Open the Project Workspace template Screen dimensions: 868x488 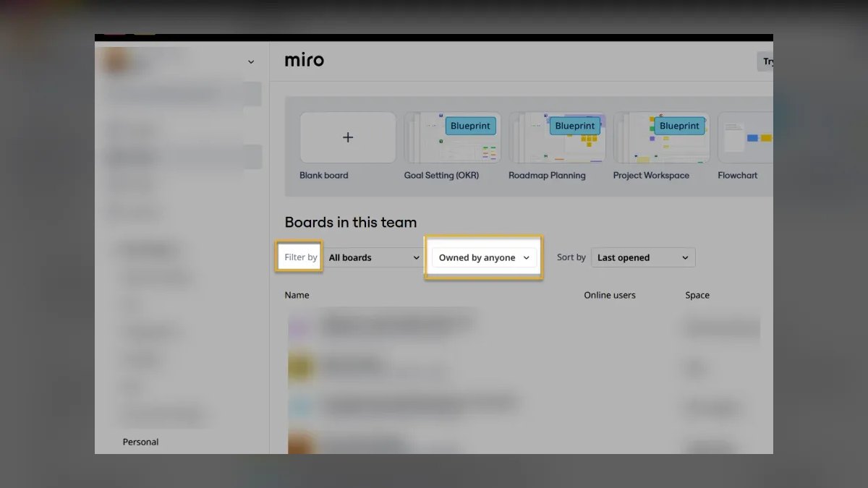(661, 137)
